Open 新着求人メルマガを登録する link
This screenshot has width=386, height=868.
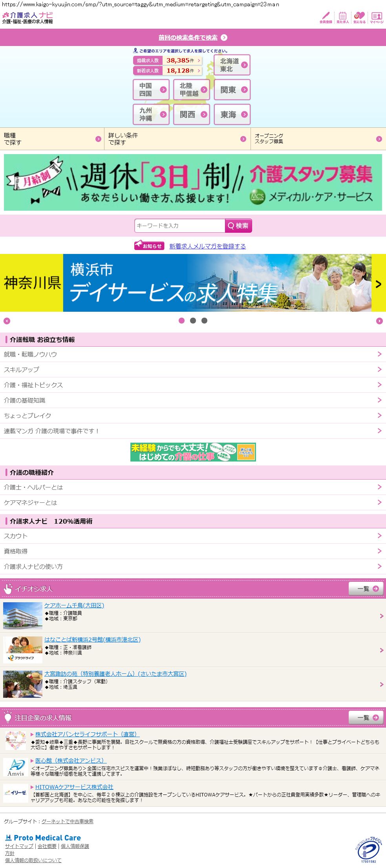click(207, 246)
